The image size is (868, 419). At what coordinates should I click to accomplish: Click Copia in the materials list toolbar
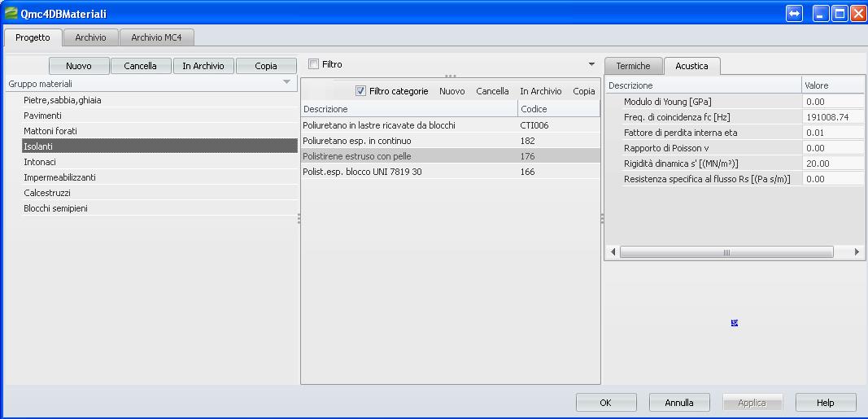coord(583,91)
